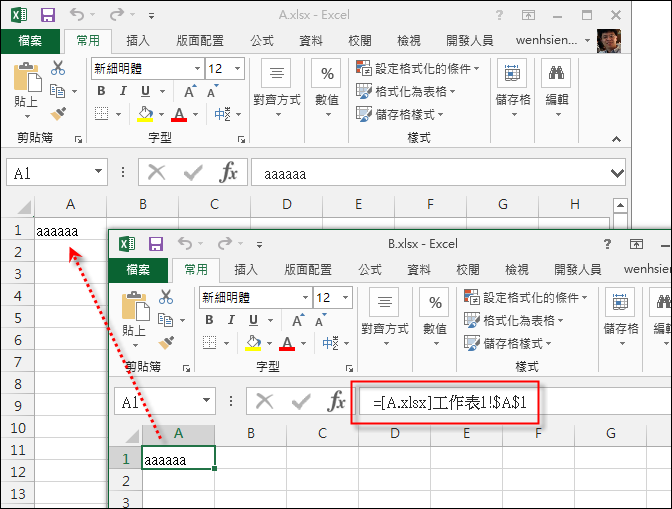Screen dimensions: 672x509
Task: Click Help question mark in A.xlsx
Action: (x=499, y=15)
